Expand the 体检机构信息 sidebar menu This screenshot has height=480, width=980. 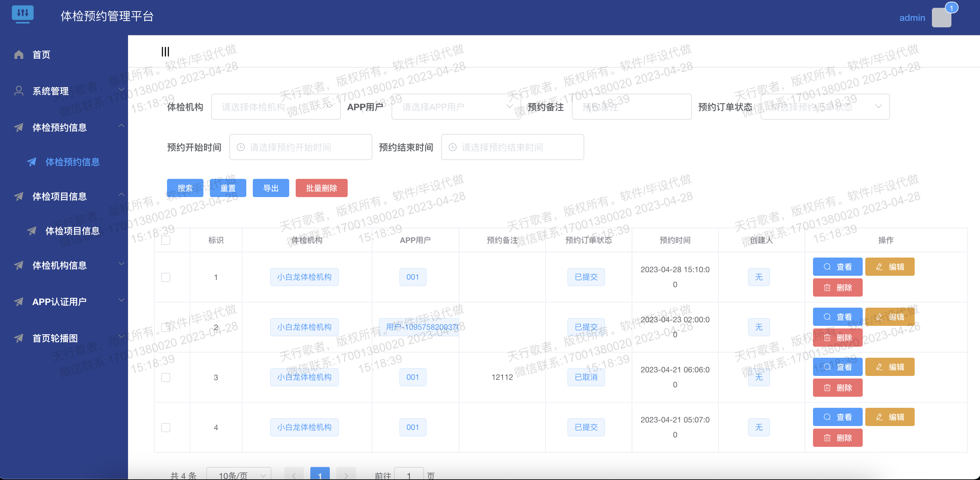(x=60, y=265)
